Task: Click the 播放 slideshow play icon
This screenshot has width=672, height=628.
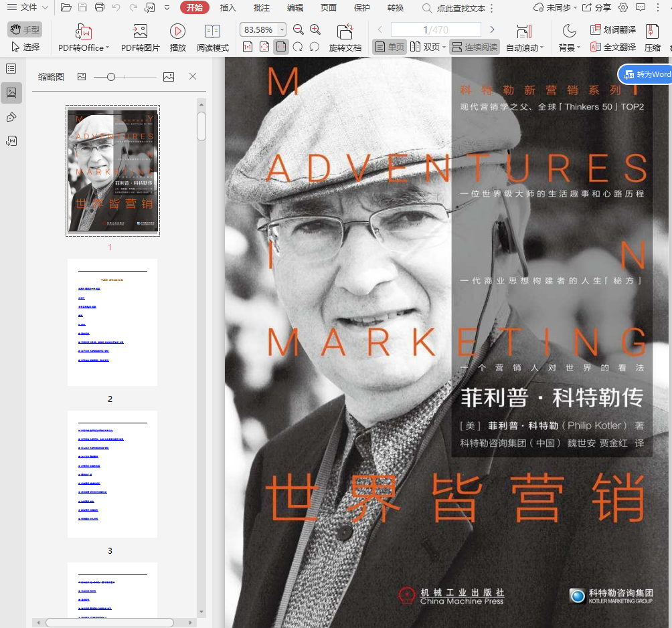Action: click(x=177, y=31)
